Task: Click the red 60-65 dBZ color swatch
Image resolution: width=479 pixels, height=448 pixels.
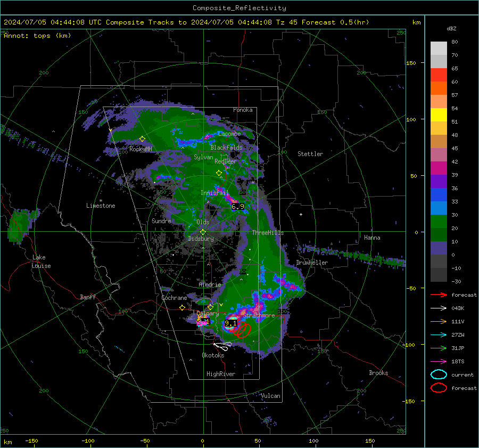Action: [x=439, y=75]
